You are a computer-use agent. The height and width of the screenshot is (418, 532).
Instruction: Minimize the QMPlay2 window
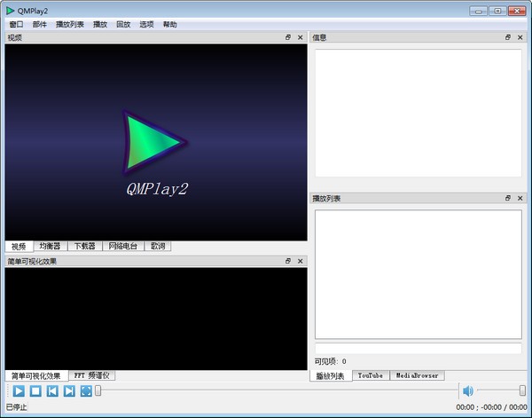pos(479,11)
